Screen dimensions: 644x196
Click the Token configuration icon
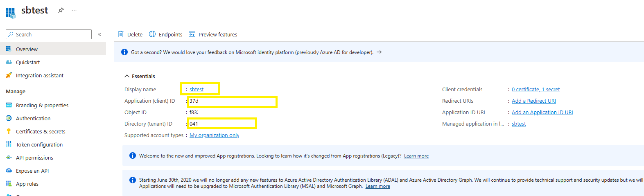point(9,144)
